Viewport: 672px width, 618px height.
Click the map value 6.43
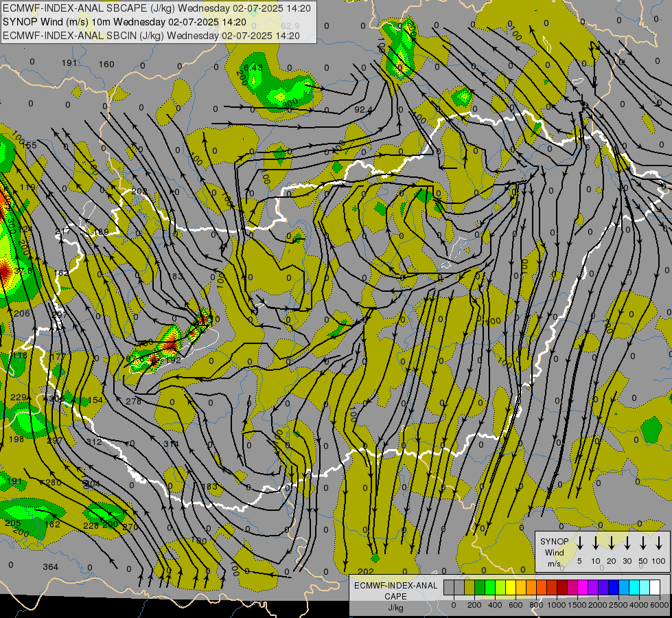[253, 68]
